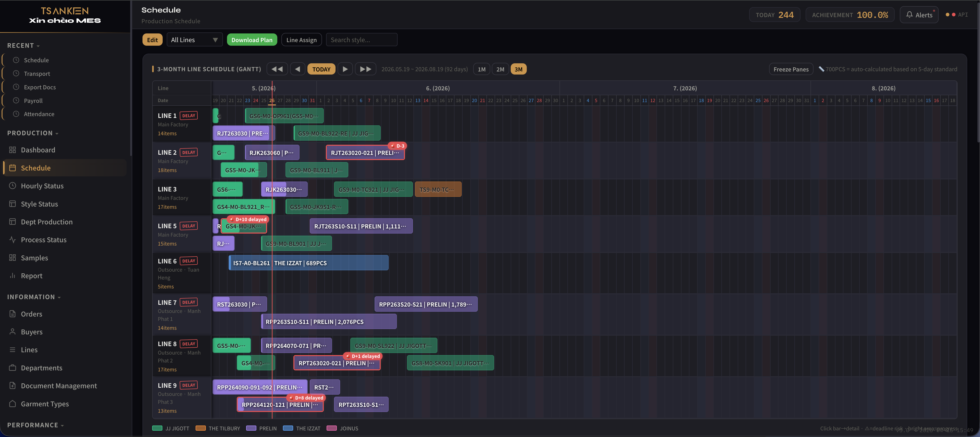This screenshot has width=980, height=437.
Task: Click the Dept Production layout icon
Action: tap(13, 222)
